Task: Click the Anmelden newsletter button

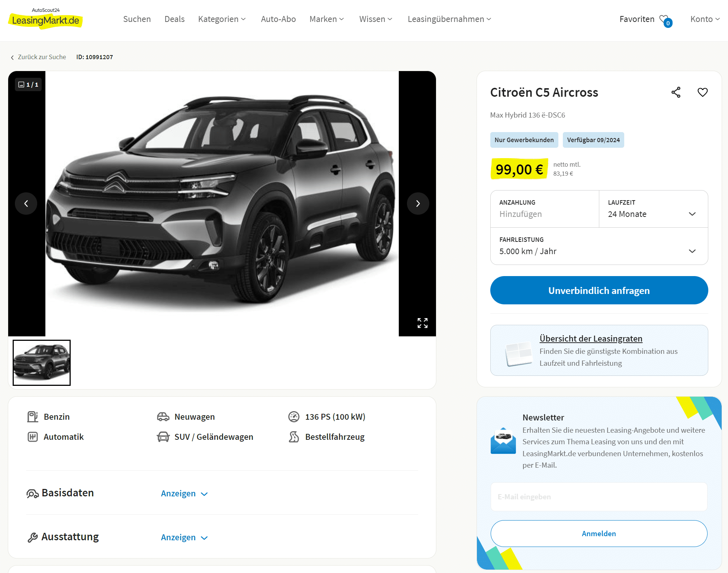Action: pos(599,534)
